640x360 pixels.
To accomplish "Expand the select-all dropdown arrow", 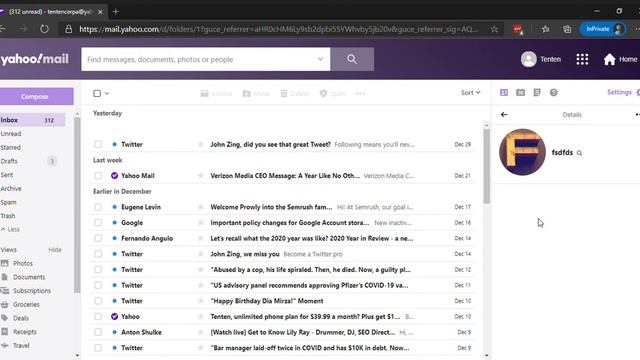I will (x=107, y=93).
